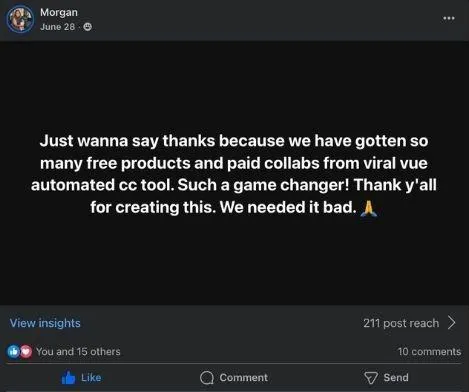Select the Comment button label
Viewport: 469px width, 392px height.
(x=243, y=378)
